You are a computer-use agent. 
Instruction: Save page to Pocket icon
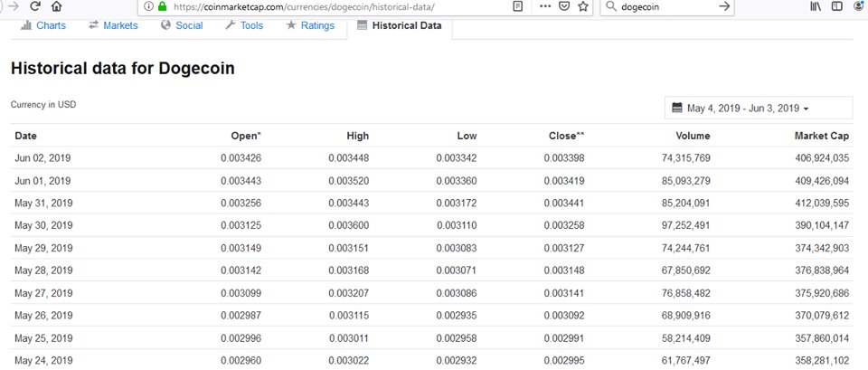click(564, 6)
